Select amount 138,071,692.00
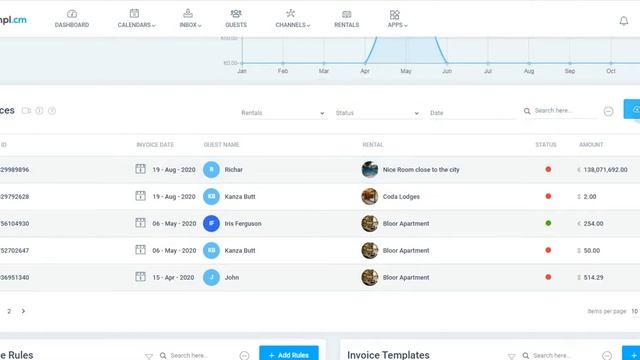The width and height of the screenshot is (640, 360). tap(605, 169)
